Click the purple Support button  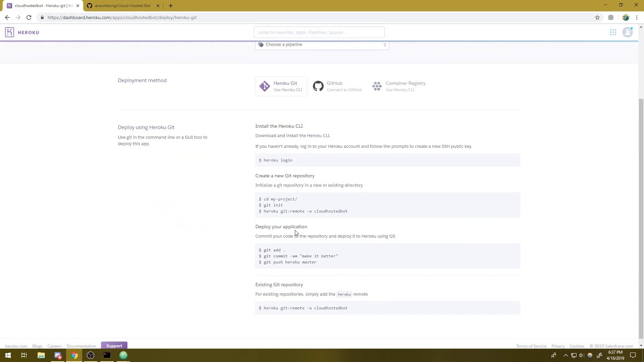click(114, 346)
